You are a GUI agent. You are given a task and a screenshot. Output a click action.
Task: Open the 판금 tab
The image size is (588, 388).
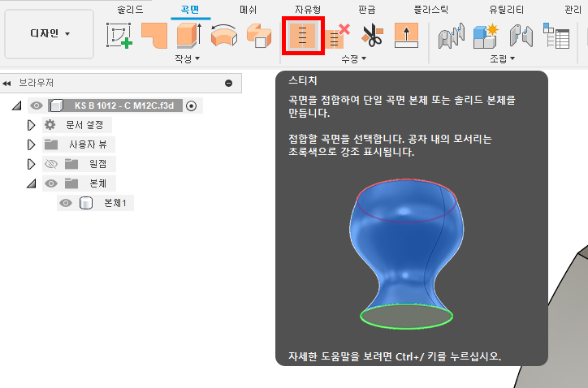point(367,10)
